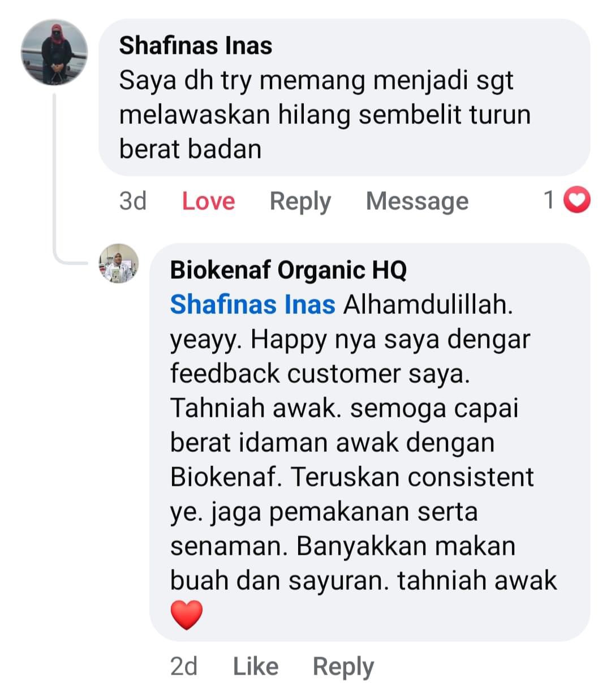Message Shafinas Inas from her comment
This screenshot has width=611, height=700.
(417, 201)
